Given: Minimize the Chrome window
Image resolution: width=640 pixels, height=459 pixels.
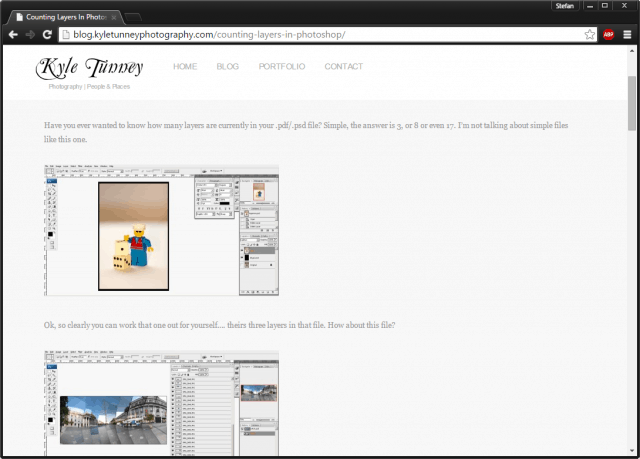Looking at the screenshot, I should coord(589,6).
